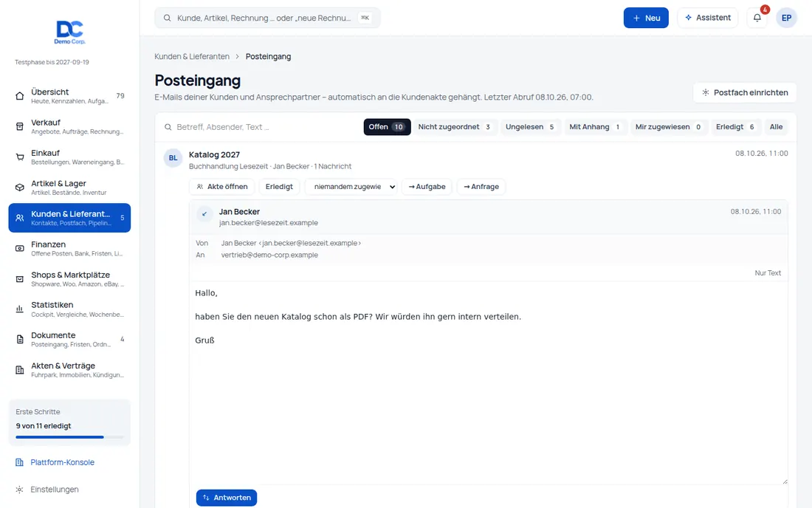Click the 79 badge on Übersicht
Image resolution: width=812 pixels, height=508 pixels.
[x=120, y=96]
